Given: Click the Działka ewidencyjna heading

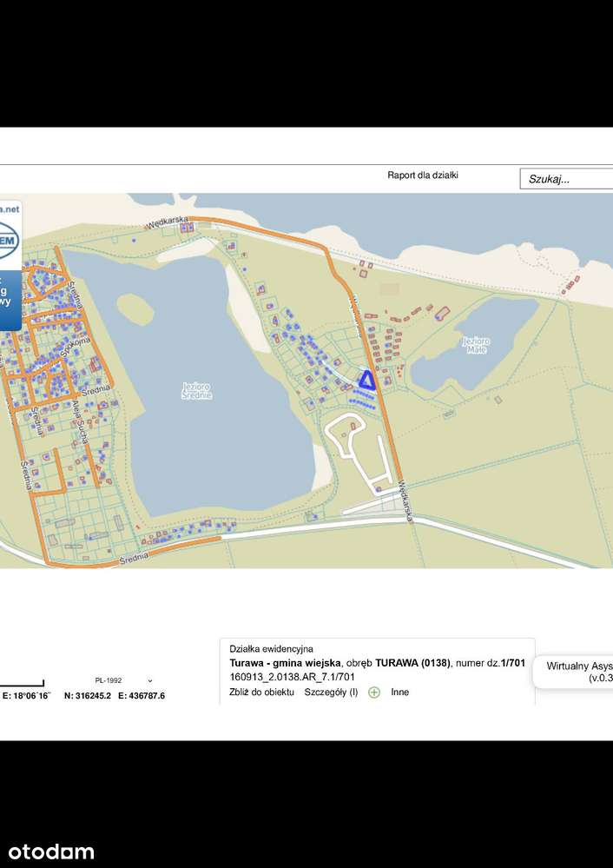Looking at the screenshot, I should point(271,649).
